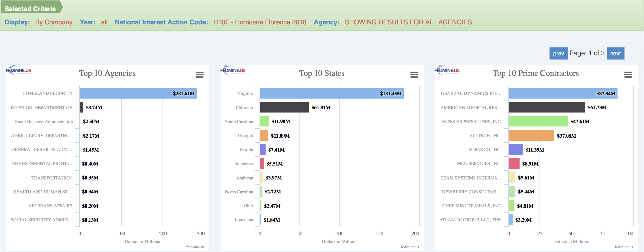This screenshot has height=252, width=644.
Task: Click fedmine.us credit under Prime Contractors chart
Action: [x=624, y=247]
